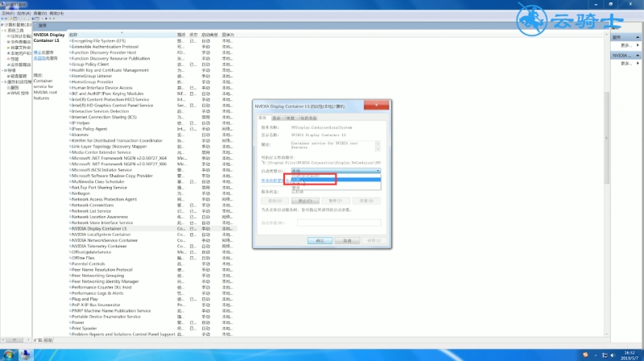The height and width of the screenshot is (361, 644).
Task: Click gear icon beside Netlogon service
Action: pyautogui.click(x=70, y=193)
